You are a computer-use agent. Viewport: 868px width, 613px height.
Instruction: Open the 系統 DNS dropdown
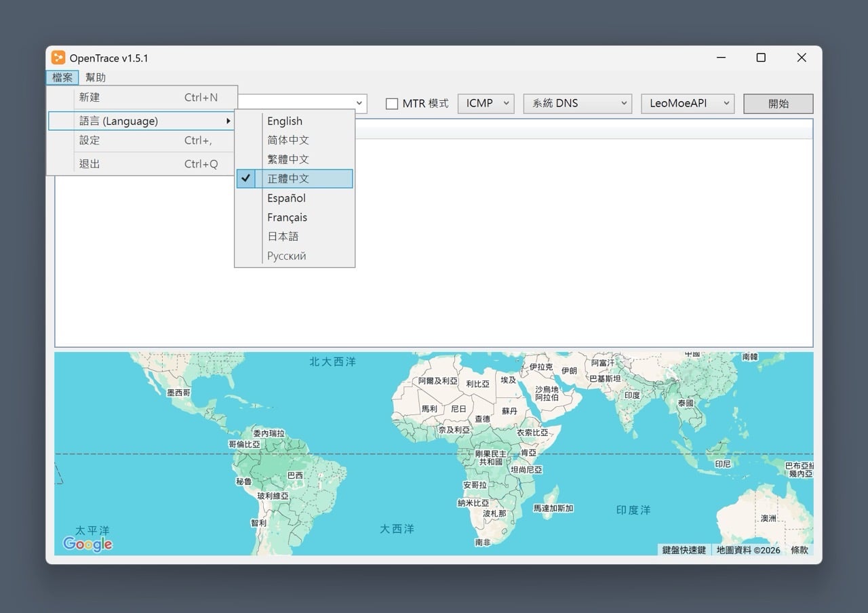[577, 103]
